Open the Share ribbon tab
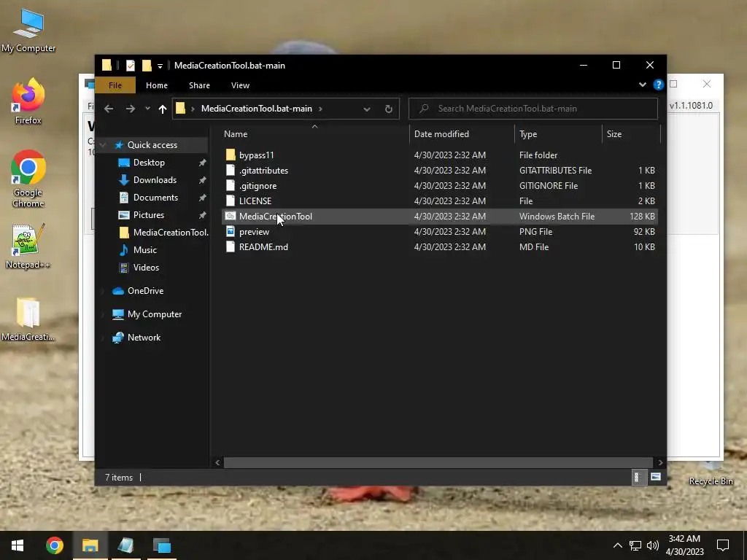This screenshot has height=560, width=747. click(199, 85)
